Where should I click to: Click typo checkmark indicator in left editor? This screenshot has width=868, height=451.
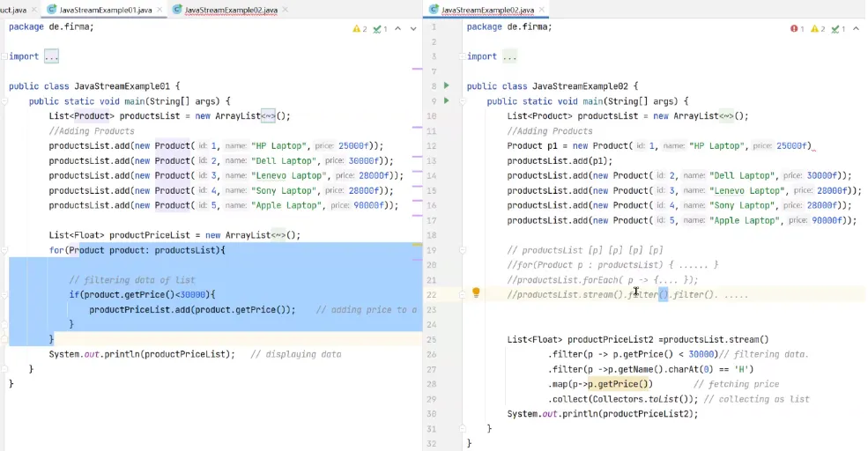coord(380,29)
